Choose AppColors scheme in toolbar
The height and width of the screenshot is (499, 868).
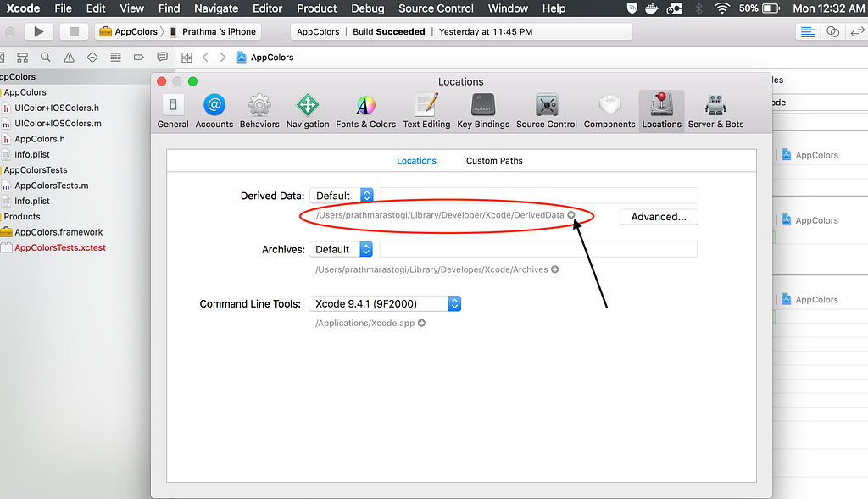point(129,31)
